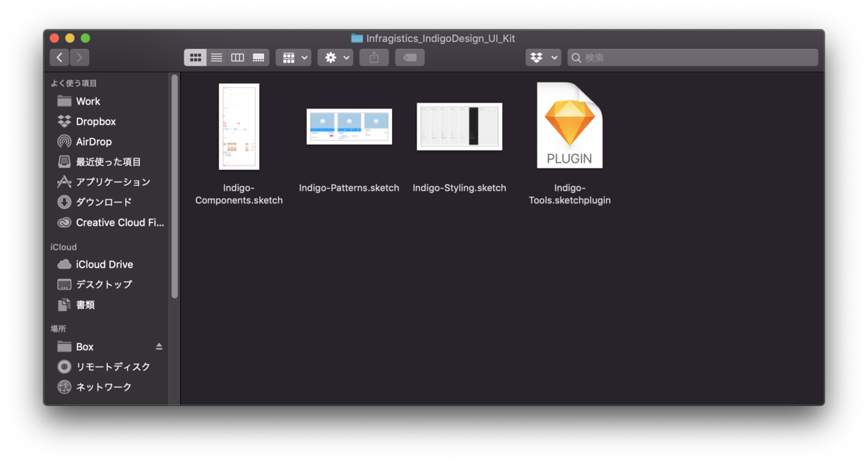Click the Indigo-Components.sketch file name
The image size is (868, 463).
239,194
